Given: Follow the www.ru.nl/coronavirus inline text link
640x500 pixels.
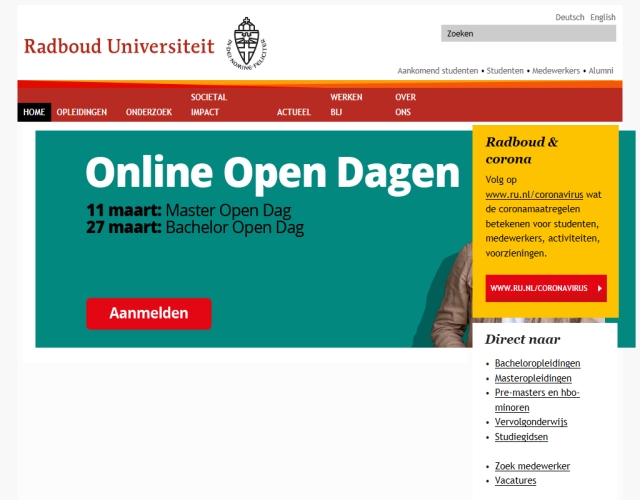Looking at the screenshot, I should coord(534,195).
